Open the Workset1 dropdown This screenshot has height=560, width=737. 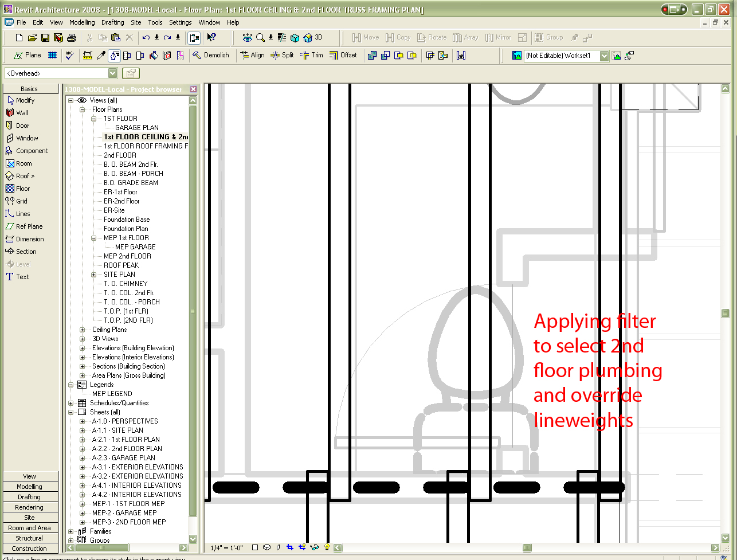point(604,56)
